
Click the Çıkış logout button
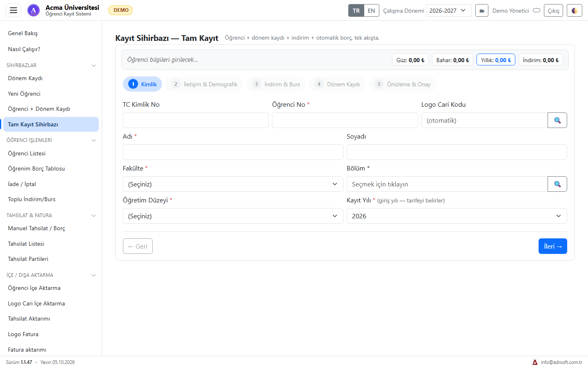tap(553, 11)
